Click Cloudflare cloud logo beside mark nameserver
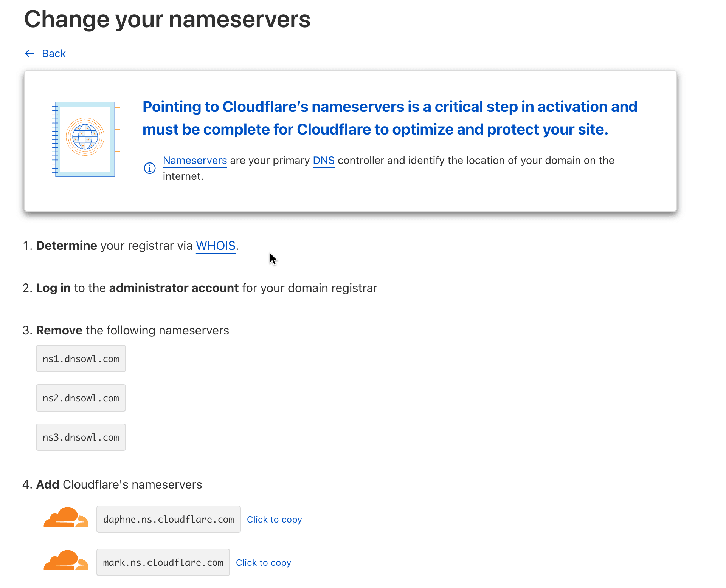This screenshot has width=726, height=588. 66,560
